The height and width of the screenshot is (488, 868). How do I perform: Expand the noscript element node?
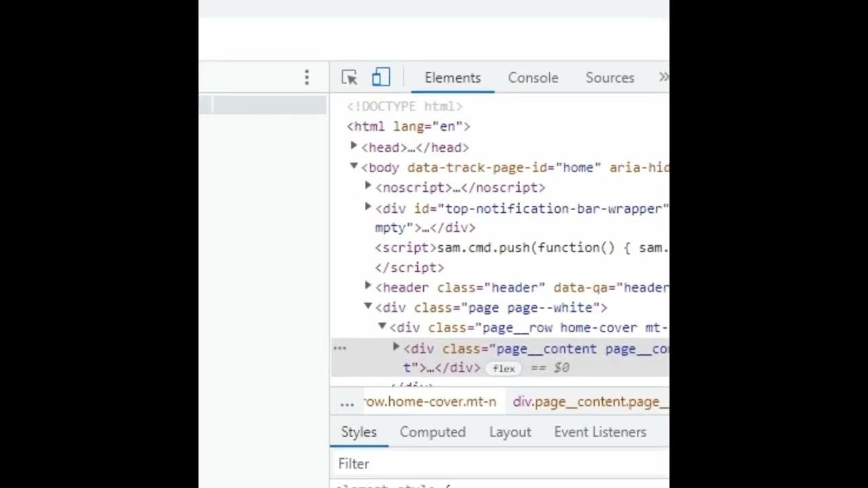point(368,186)
